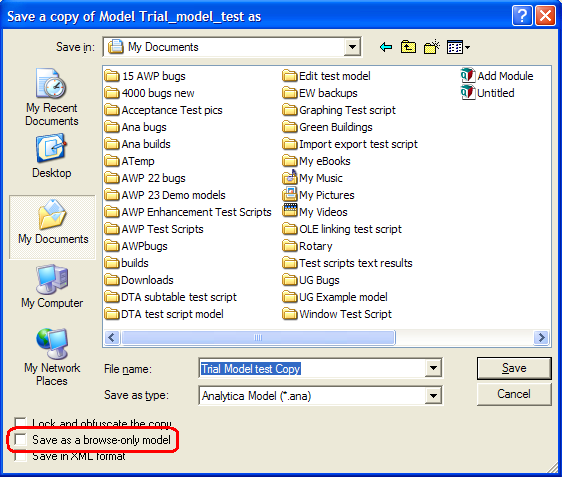Open My Network Places shortcut
Viewport: 562px width, 477px height.
[52, 357]
